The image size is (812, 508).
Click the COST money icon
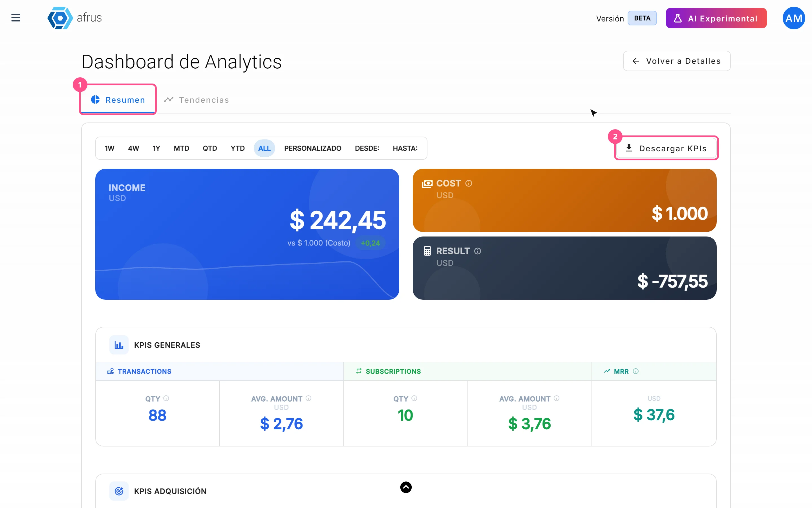[x=427, y=184]
